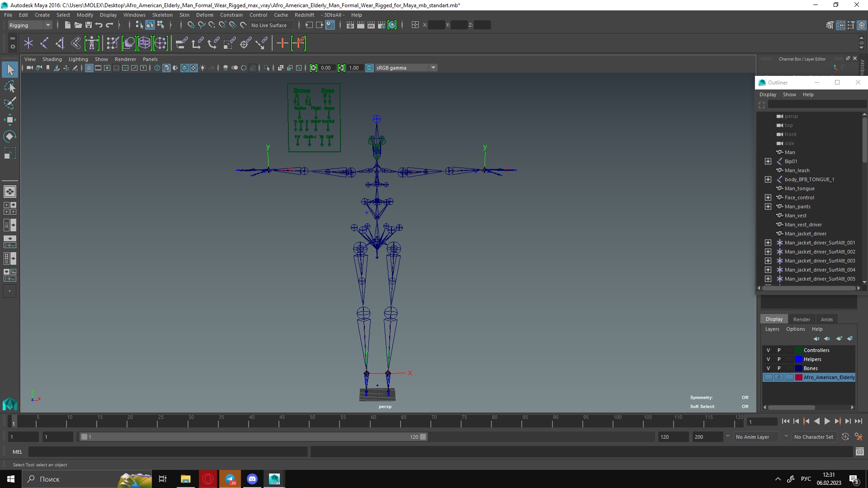This screenshot has height=488, width=868.
Task: Open the Skeleton menu
Action: tap(162, 15)
